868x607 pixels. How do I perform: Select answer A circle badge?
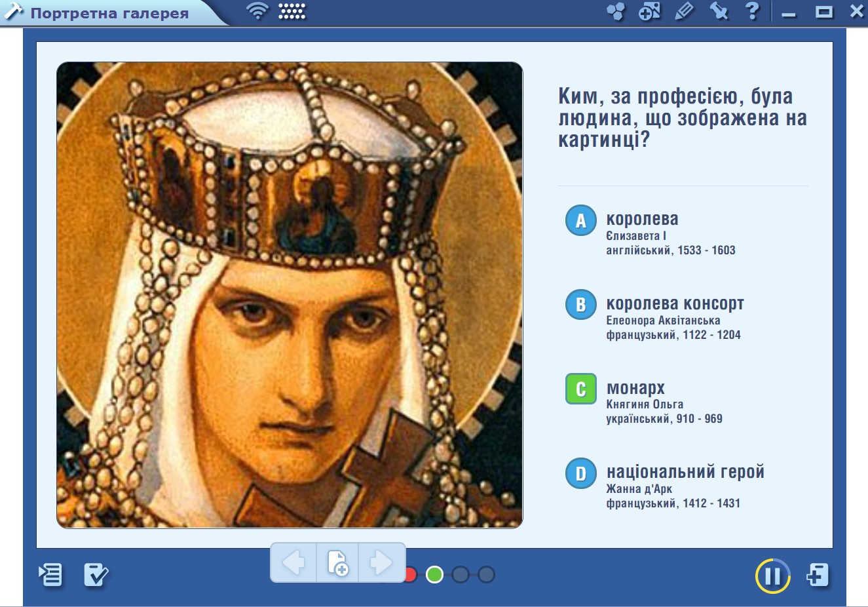[580, 220]
